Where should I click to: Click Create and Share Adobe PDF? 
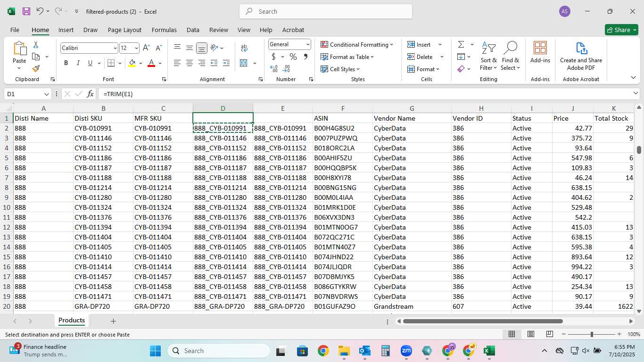(x=581, y=56)
